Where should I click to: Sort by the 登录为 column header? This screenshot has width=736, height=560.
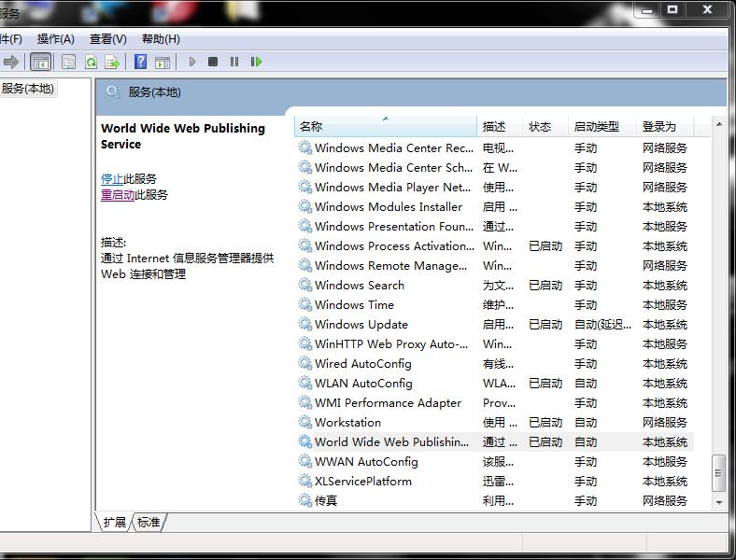tap(666, 127)
